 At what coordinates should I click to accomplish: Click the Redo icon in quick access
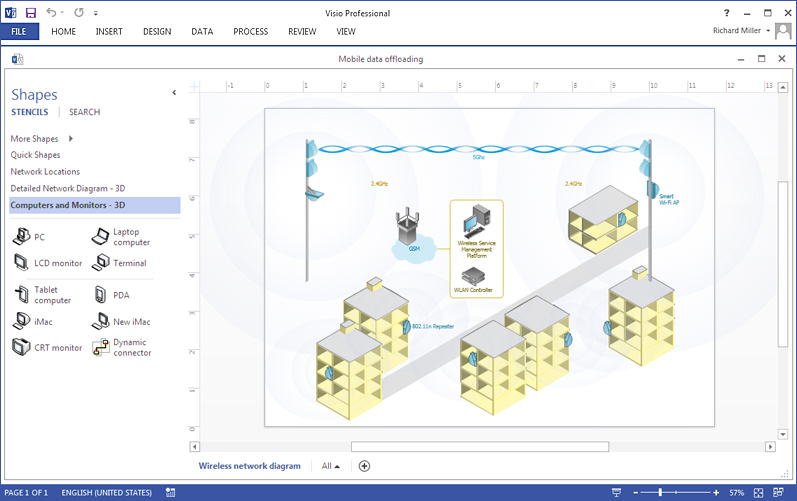79,12
